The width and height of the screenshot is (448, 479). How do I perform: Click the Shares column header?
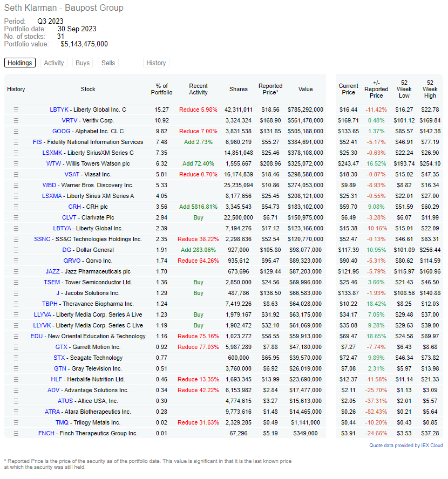coord(239,89)
